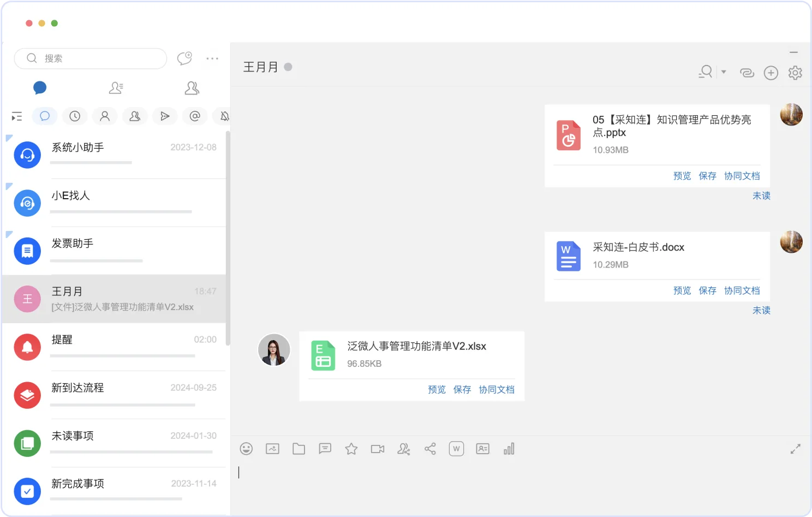
Task: Open my avatar beside the pptx message
Action: (x=791, y=115)
